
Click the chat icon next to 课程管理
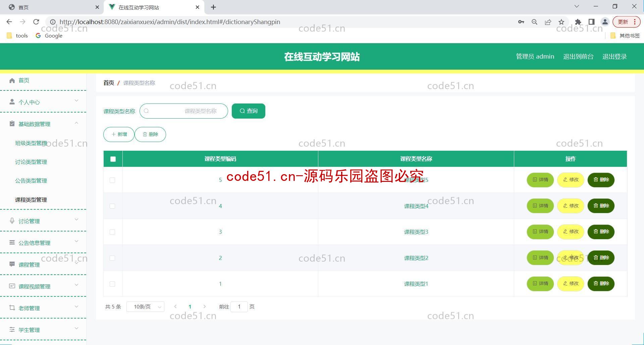(12, 264)
